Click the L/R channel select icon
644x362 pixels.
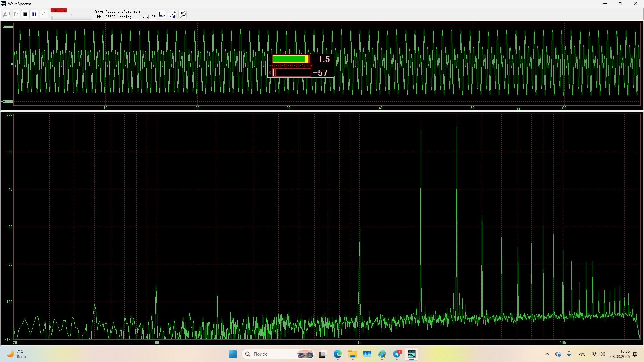tap(162, 14)
